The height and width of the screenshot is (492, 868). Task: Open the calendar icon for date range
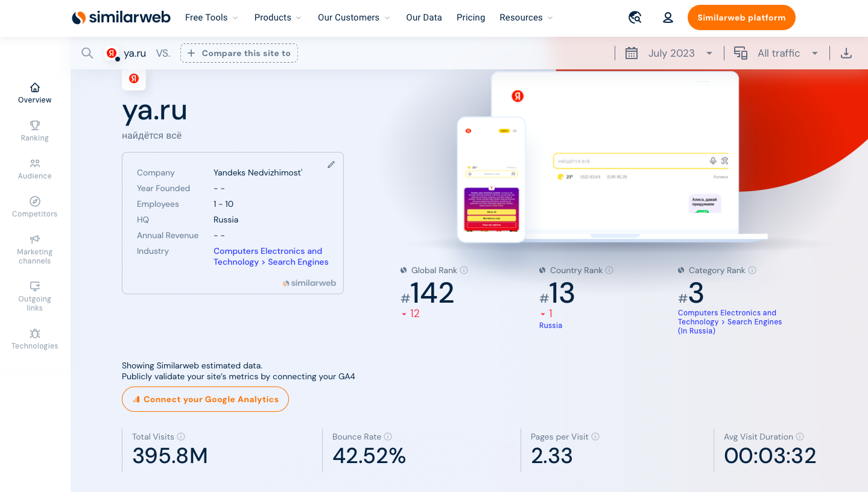click(632, 53)
